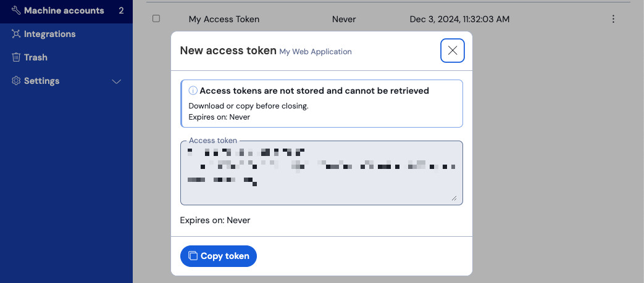Tick the My Access Token row checkbox
This screenshot has height=283, width=644.
click(x=156, y=18)
